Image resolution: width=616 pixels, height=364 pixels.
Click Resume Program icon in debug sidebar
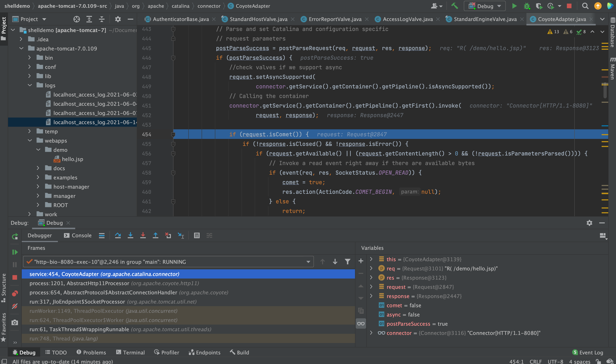click(x=15, y=252)
